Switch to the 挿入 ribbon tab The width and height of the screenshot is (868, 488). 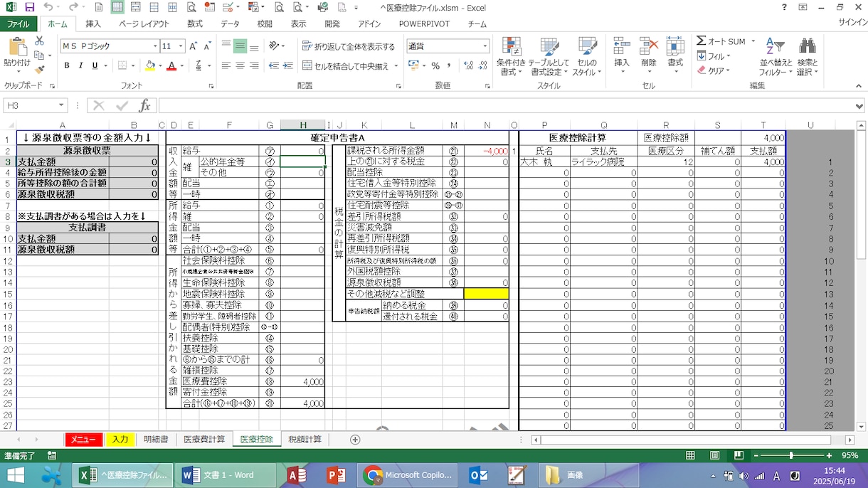tap(93, 23)
